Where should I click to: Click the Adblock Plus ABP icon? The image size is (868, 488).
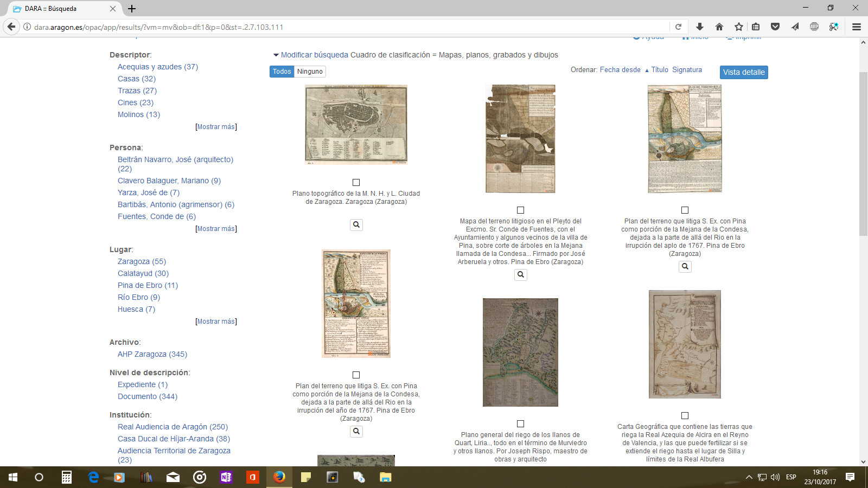coord(814,27)
